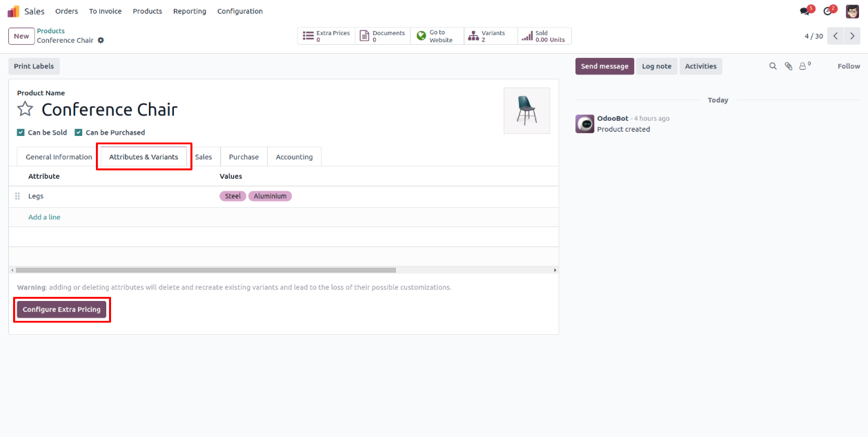
Task: Click the Add a line link
Action: click(x=44, y=217)
